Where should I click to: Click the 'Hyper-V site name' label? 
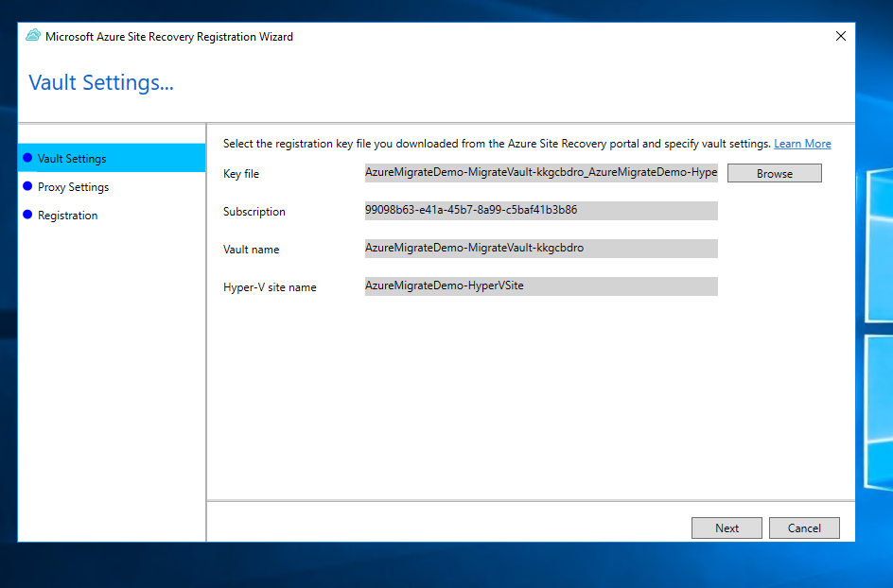[x=270, y=287]
